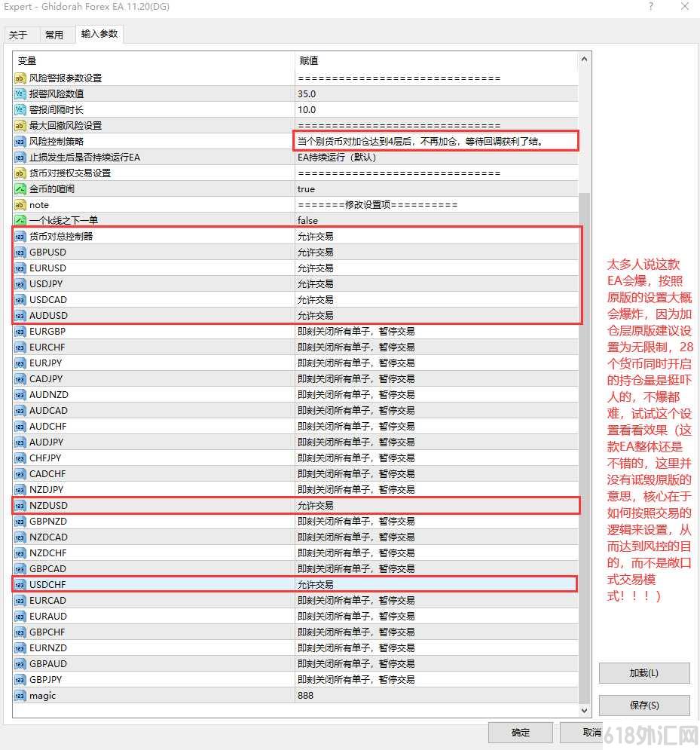This screenshot has width=700, height=750.
Task: Click the icon next to GBPJPY
Action: coord(20,679)
